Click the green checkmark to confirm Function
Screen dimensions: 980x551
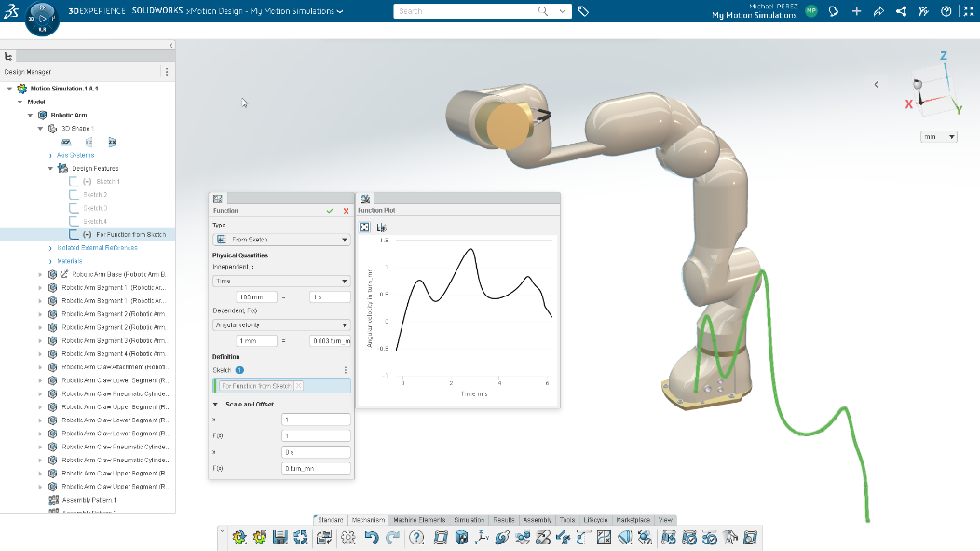(330, 211)
